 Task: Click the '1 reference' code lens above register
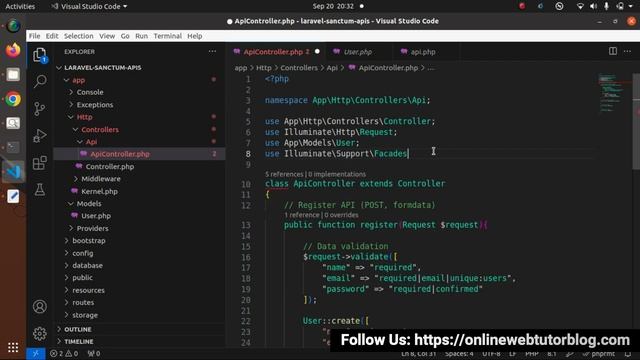pos(302,215)
